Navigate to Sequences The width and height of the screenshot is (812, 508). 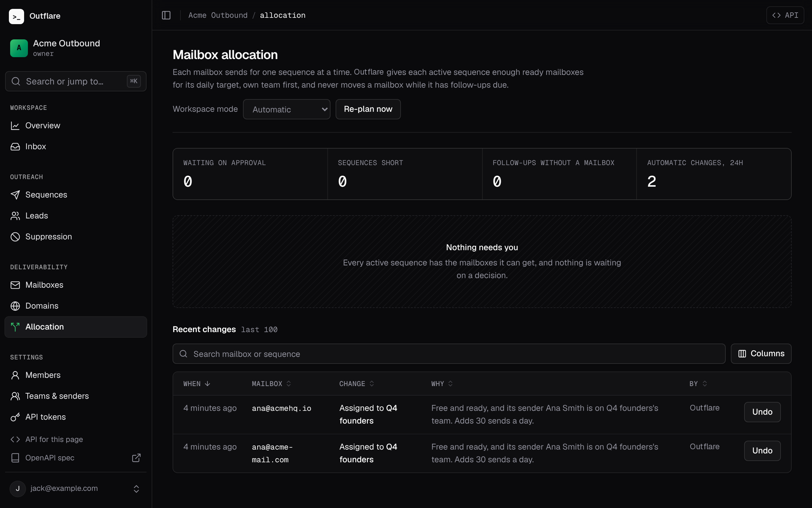point(76,195)
